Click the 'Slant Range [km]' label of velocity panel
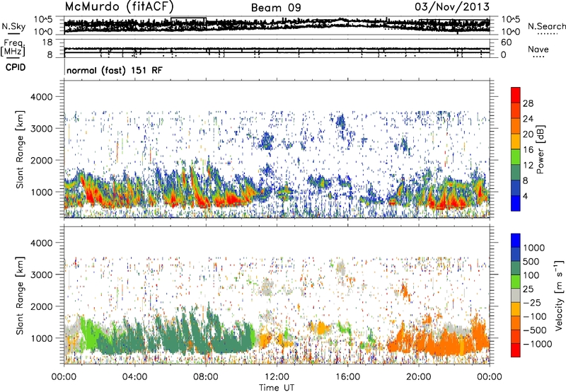Screen dimensions: 566x392 20,295
